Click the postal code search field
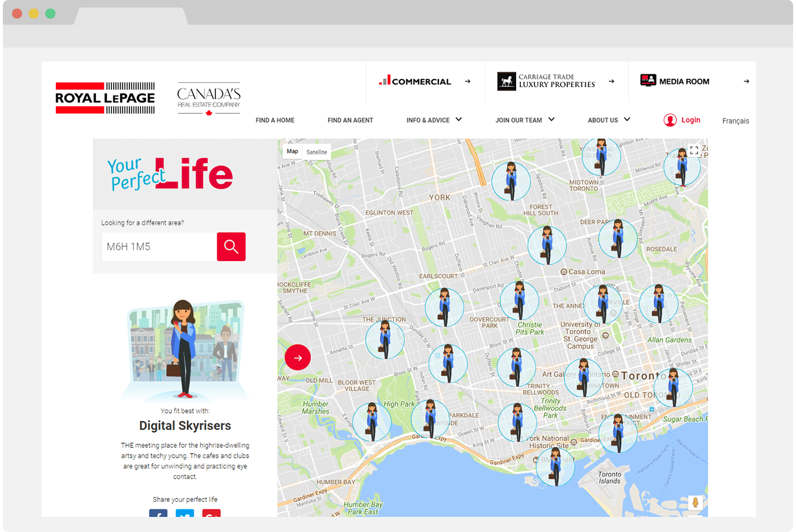This screenshot has height=532, width=796. point(159,247)
